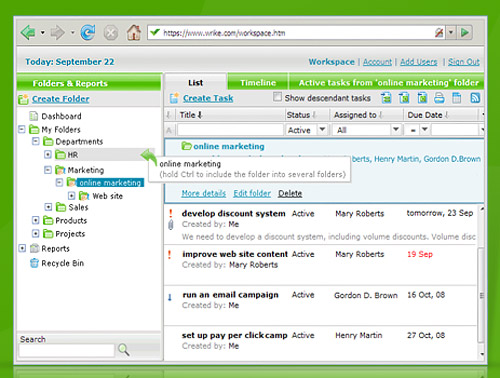500x378 pixels.
Task: Open the All assignee filter dropdown
Action: coord(395,130)
